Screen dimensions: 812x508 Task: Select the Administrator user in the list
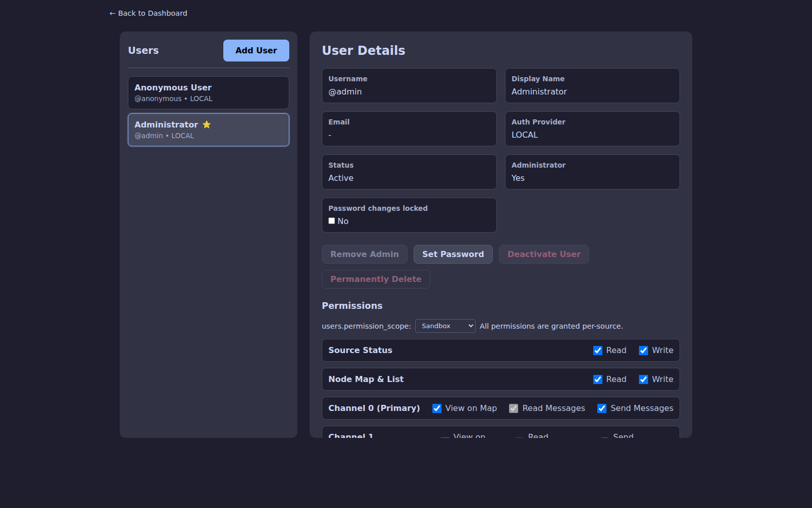point(208,130)
